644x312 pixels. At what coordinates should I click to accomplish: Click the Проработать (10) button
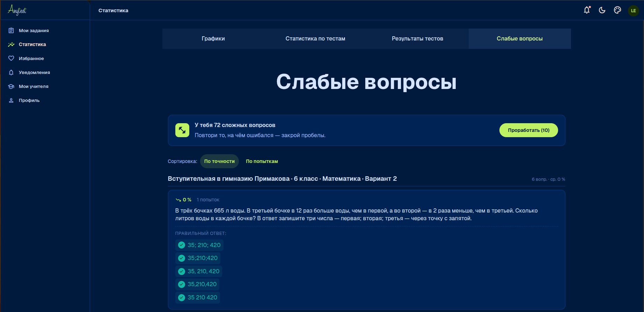click(529, 130)
